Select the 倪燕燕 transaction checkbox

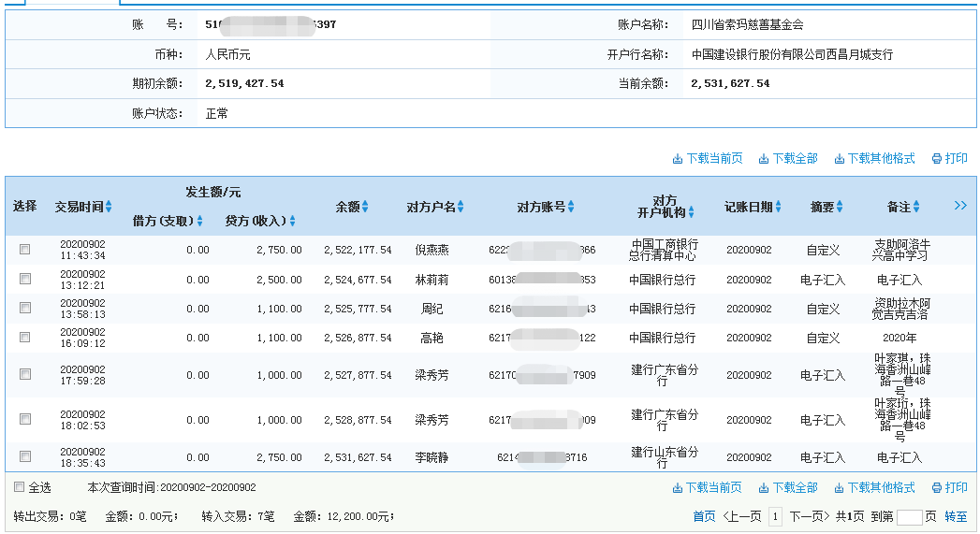pos(25,249)
